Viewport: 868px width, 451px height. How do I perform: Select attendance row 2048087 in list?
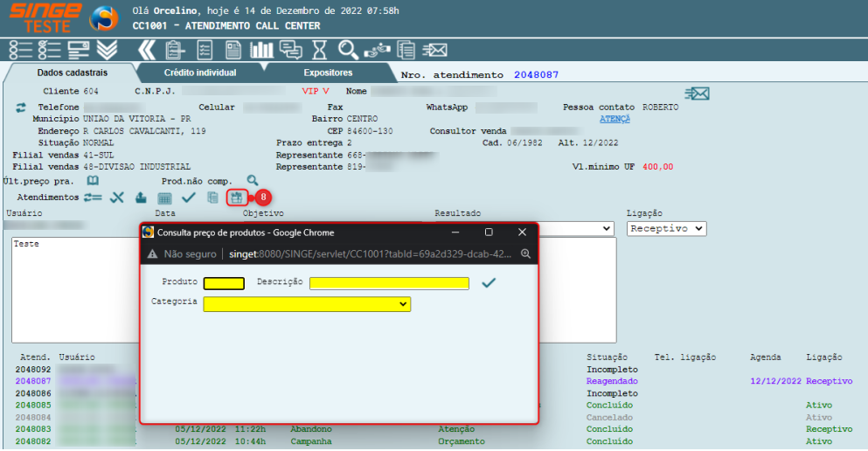[x=33, y=381]
